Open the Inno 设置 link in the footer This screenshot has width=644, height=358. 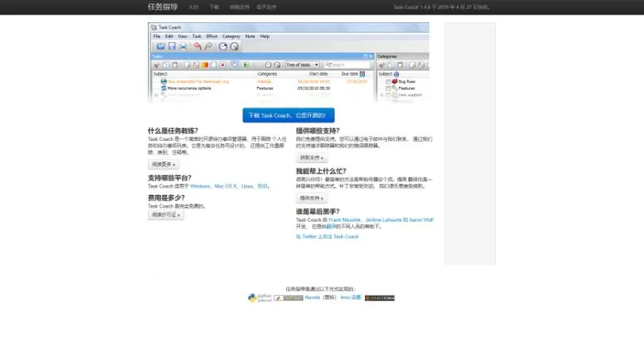click(x=351, y=298)
